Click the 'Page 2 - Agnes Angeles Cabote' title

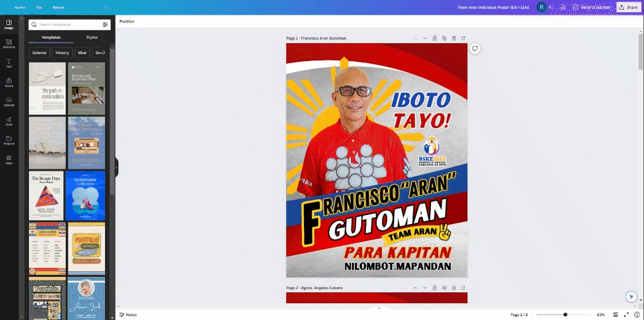point(315,288)
